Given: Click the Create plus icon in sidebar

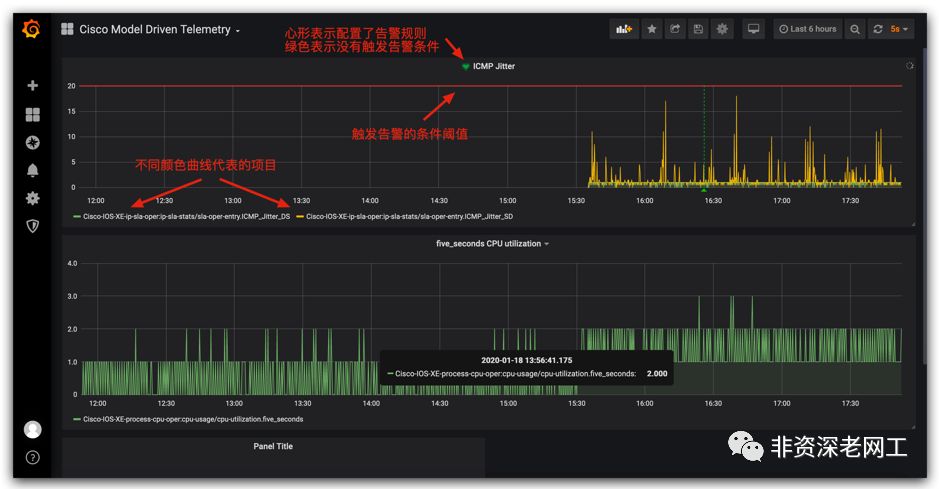Looking at the screenshot, I should (x=33, y=86).
